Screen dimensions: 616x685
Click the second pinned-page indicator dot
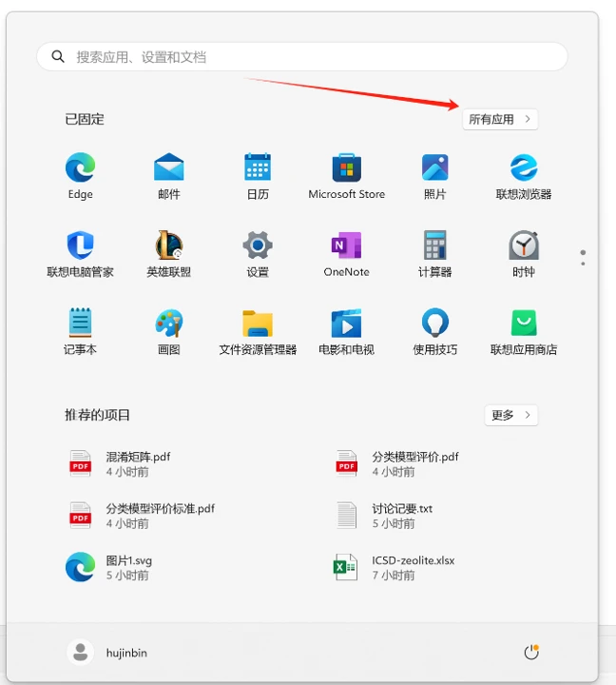pyautogui.click(x=583, y=264)
